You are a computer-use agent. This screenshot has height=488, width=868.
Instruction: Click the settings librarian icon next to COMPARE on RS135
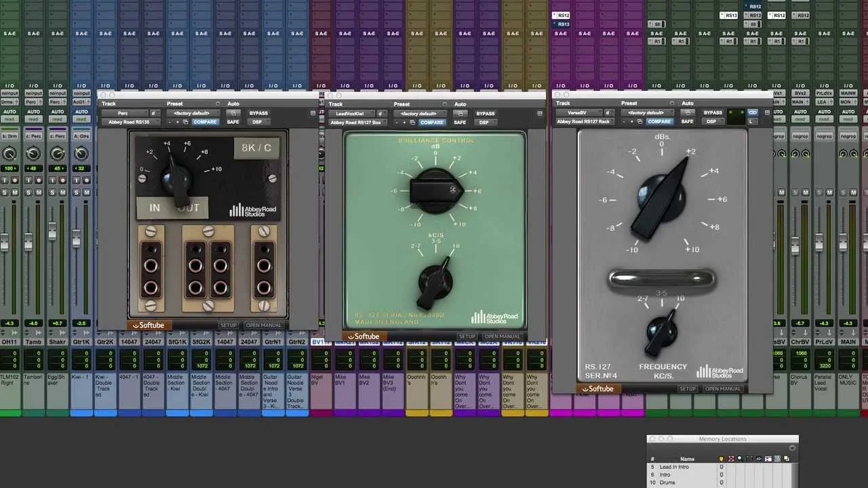(184, 121)
